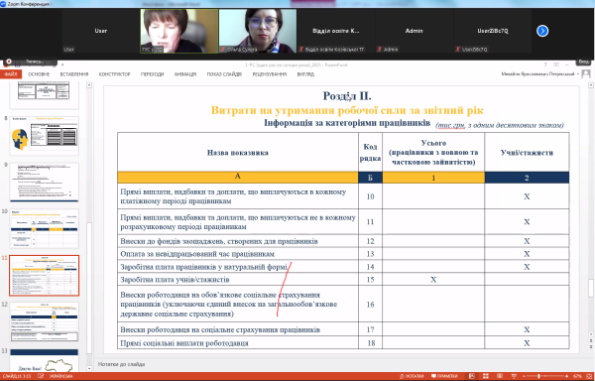Click the user account avatar icon

click(x=586, y=74)
